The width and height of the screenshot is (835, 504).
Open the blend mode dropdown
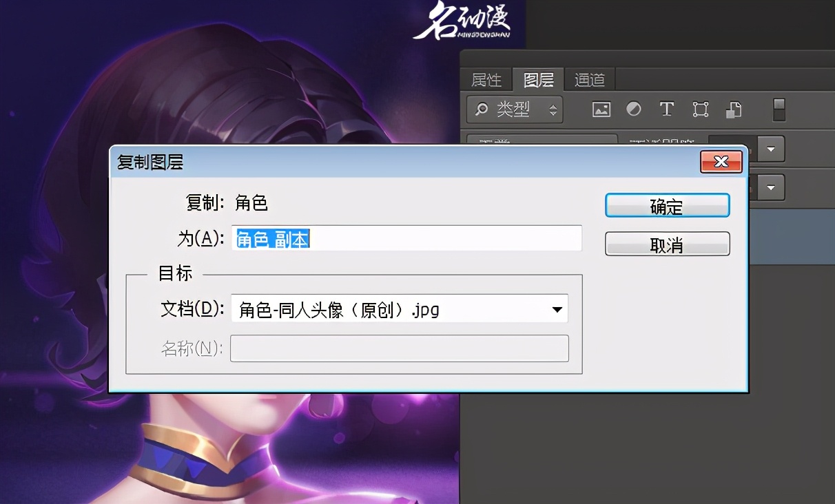[x=542, y=141]
